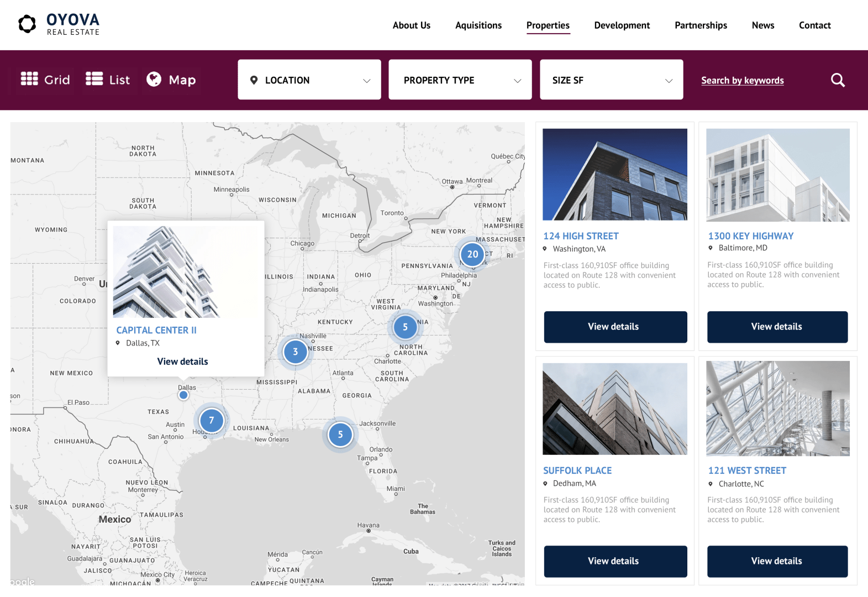The width and height of the screenshot is (868, 597).
Task: Open the Aquisitions menu item
Action: 478,25
